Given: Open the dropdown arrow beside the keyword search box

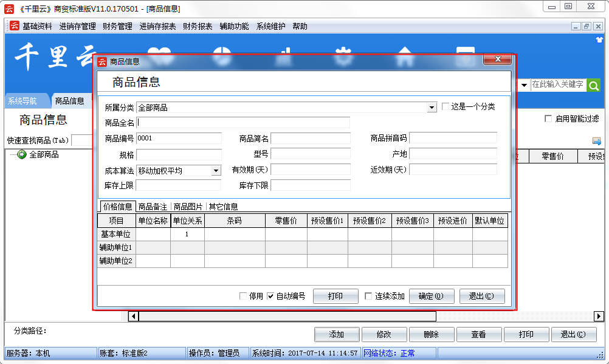Looking at the screenshot, I should [524, 85].
